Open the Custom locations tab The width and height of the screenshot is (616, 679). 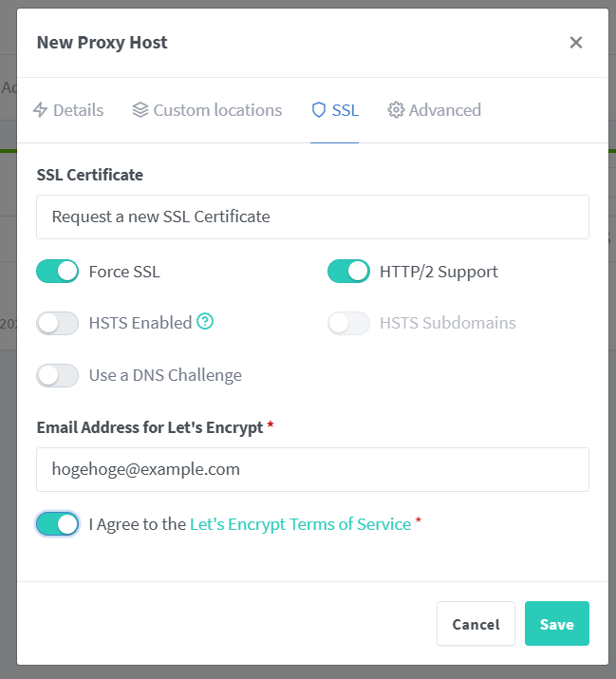(208, 110)
